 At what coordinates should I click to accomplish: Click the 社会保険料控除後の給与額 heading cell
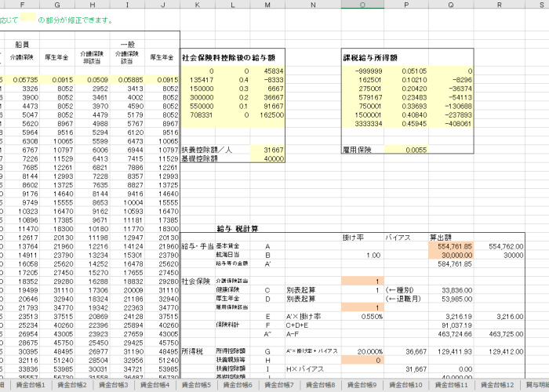tap(228, 58)
